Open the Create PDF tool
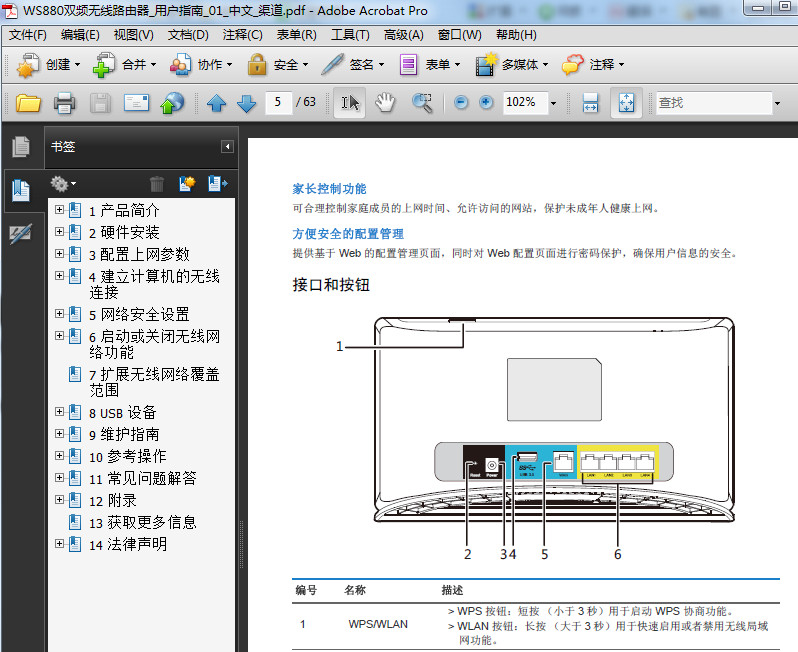 coord(49,65)
